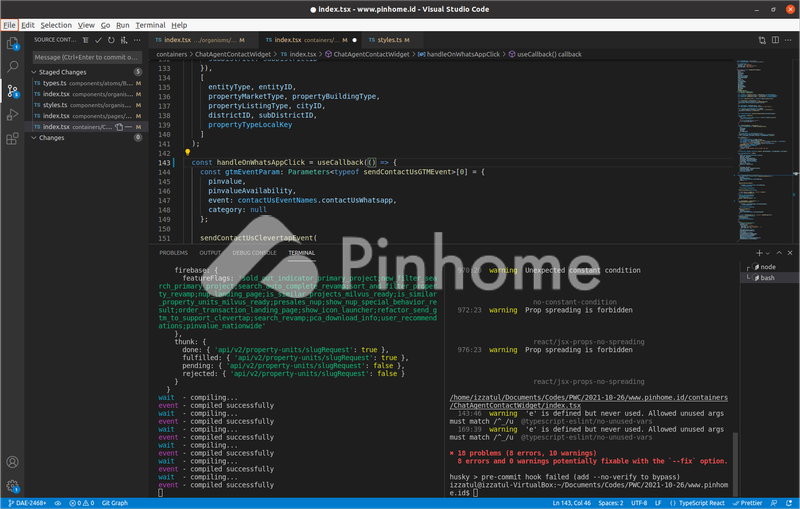
Task: Open the Search view in activity bar
Action: pyautogui.click(x=13, y=66)
